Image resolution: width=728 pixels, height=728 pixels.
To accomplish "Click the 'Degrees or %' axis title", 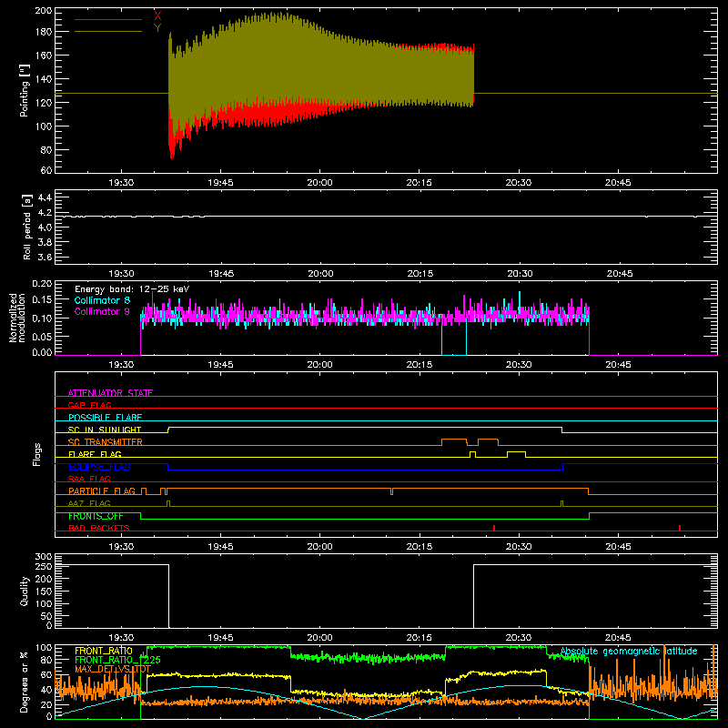I will point(25,682).
